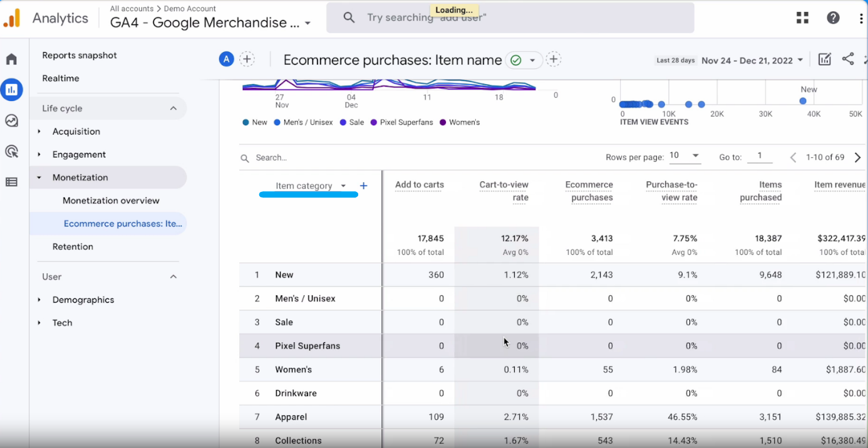Click the New legend color dot
This screenshot has height=448, width=868.
point(245,122)
